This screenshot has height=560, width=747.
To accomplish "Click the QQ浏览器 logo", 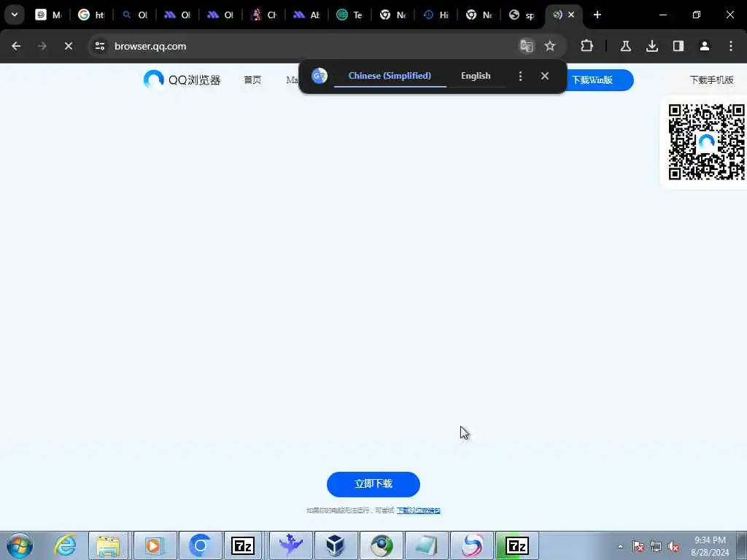I will coord(182,79).
